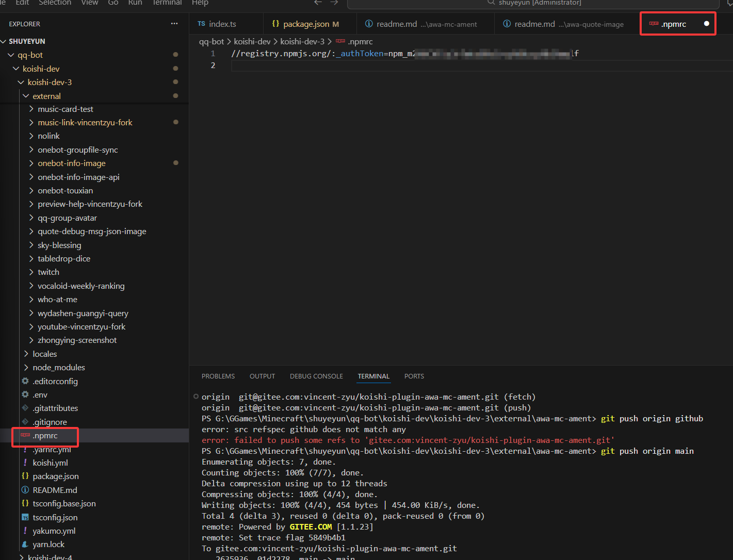Open tsconfig.json file in explorer

pos(55,517)
